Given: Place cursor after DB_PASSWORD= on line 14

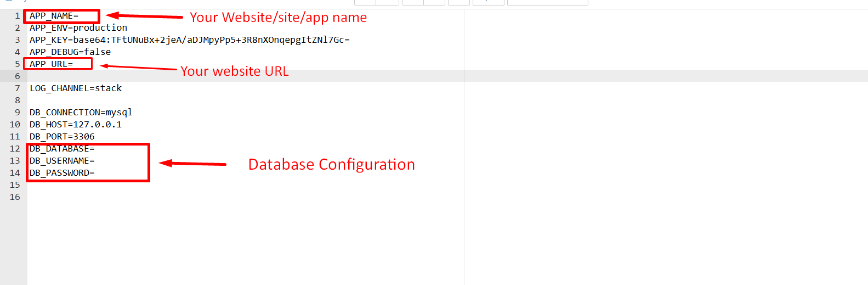Looking at the screenshot, I should (x=95, y=173).
